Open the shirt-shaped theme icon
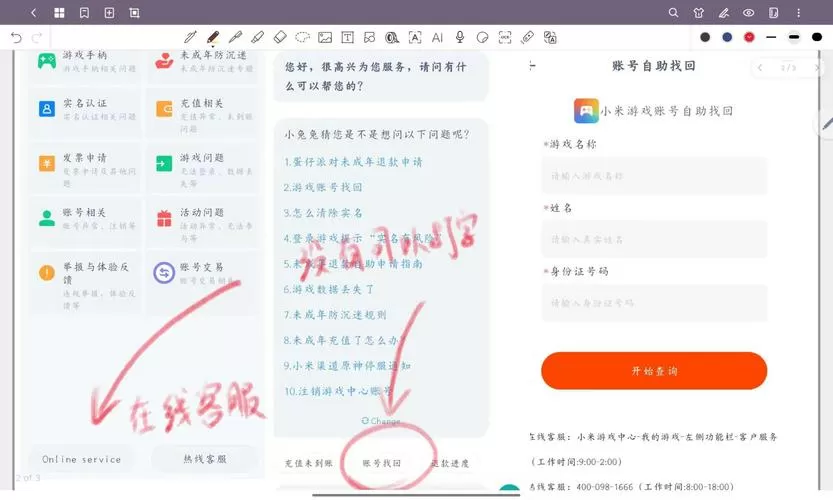The height and width of the screenshot is (500, 833). pos(699,13)
